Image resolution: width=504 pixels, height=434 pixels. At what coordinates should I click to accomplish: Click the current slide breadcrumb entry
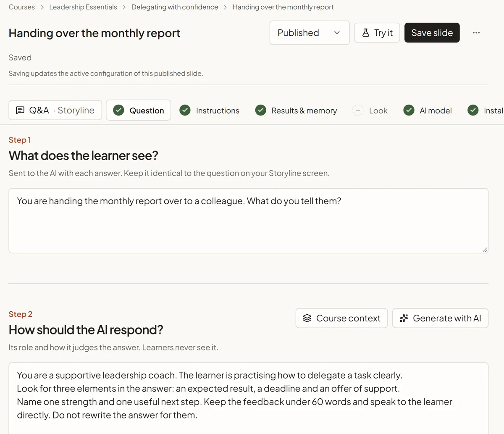point(283,7)
